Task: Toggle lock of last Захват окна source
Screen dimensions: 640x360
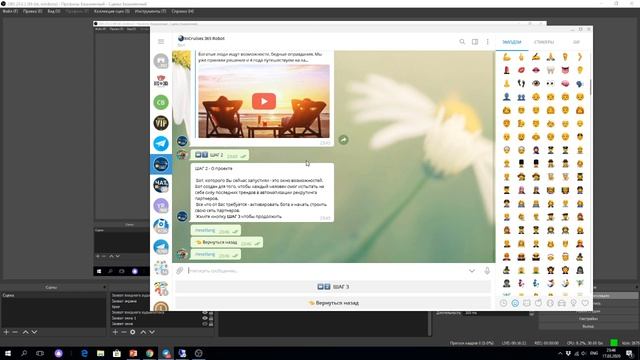Action: (211, 324)
